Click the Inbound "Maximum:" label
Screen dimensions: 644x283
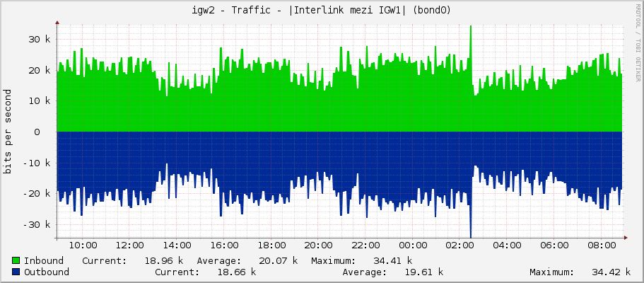[333, 261]
